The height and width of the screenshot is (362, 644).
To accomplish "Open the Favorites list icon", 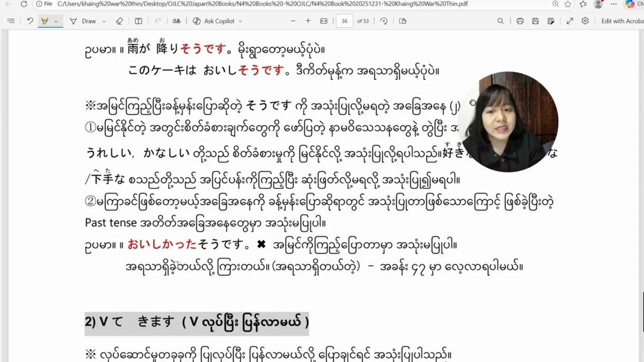I will point(583,4).
